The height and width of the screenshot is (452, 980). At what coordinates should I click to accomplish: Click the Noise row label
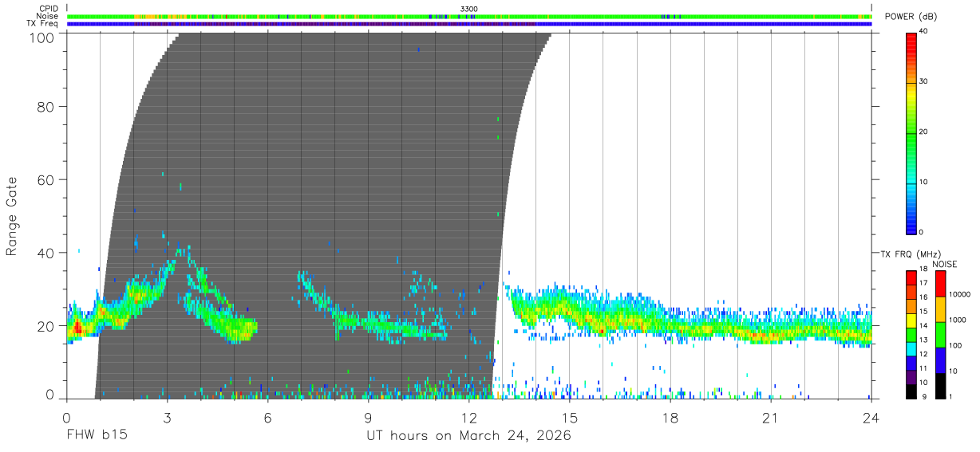pos(48,16)
